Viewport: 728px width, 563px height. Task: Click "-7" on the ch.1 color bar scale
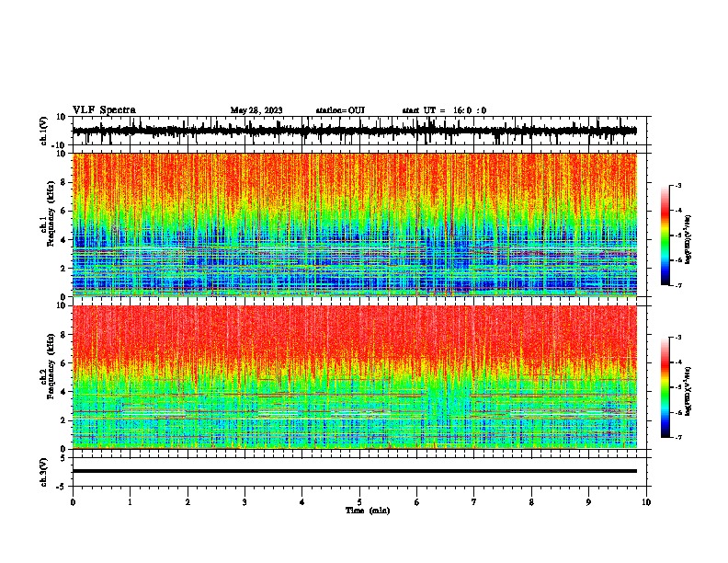pos(678,285)
